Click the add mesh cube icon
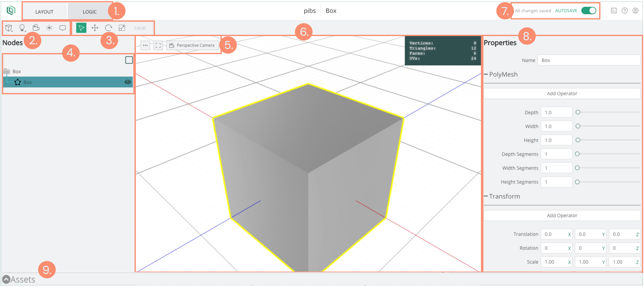 [x=9, y=28]
